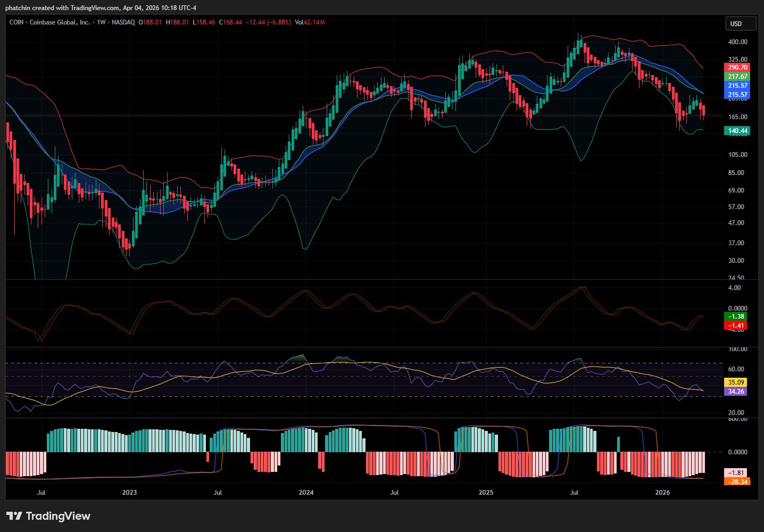
Task: Click the purple 34.26 RSI value label
Action: coord(736,392)
